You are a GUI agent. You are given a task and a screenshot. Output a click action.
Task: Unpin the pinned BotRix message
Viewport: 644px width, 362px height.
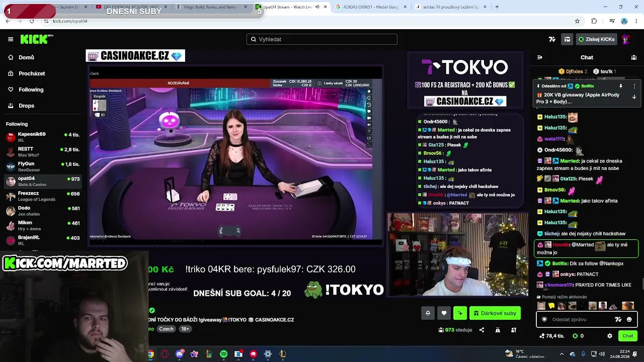click(621, 86)
